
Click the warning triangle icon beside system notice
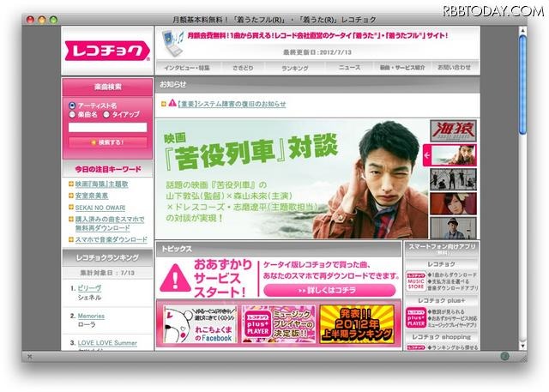coord(161,104)
